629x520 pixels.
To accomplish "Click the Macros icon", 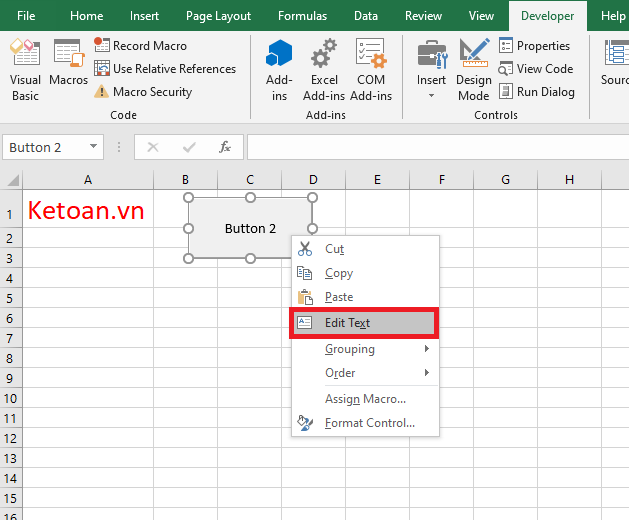I will [68, 66].
